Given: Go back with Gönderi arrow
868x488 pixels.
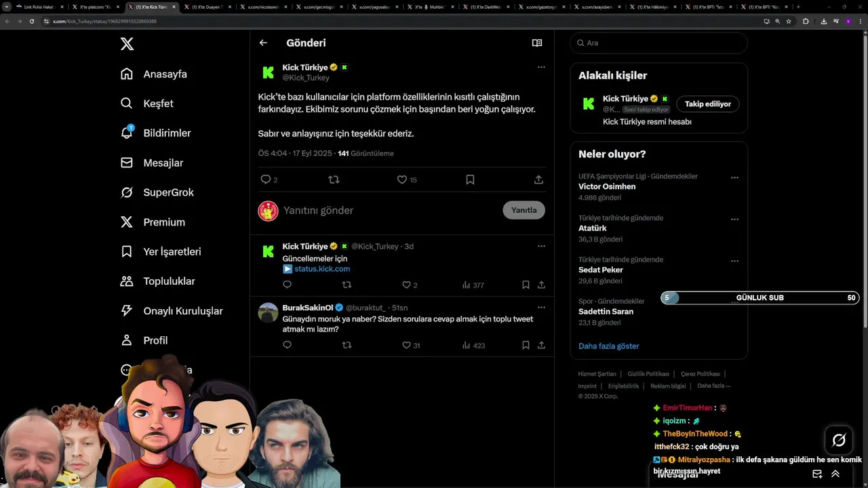Looking at the screenshot, I should click(x=263, y=43).
